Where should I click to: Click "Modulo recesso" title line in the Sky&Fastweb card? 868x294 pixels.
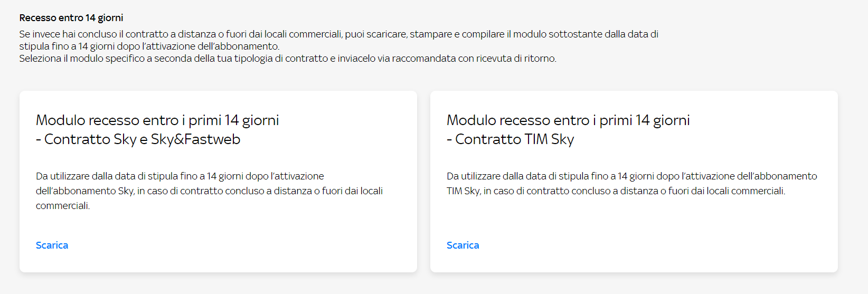pyautogui.click(x=157, y=120)
